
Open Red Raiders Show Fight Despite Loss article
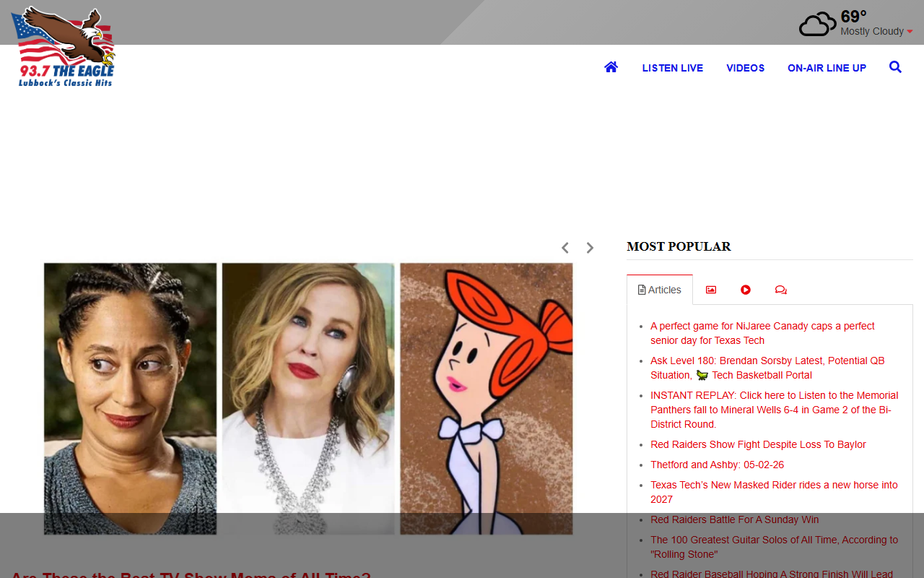click(x=758, y=444)
